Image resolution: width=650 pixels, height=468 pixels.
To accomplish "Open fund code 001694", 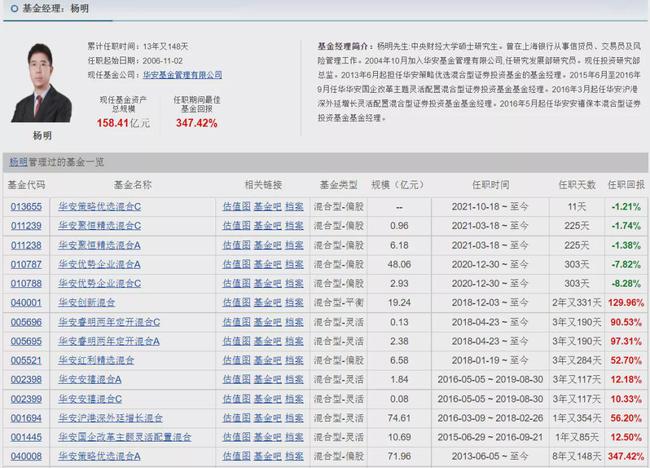I will (x=26, y=418).
